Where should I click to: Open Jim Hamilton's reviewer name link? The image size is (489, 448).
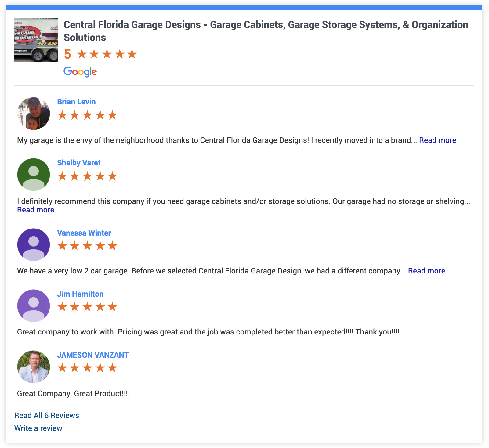[80, 294]
